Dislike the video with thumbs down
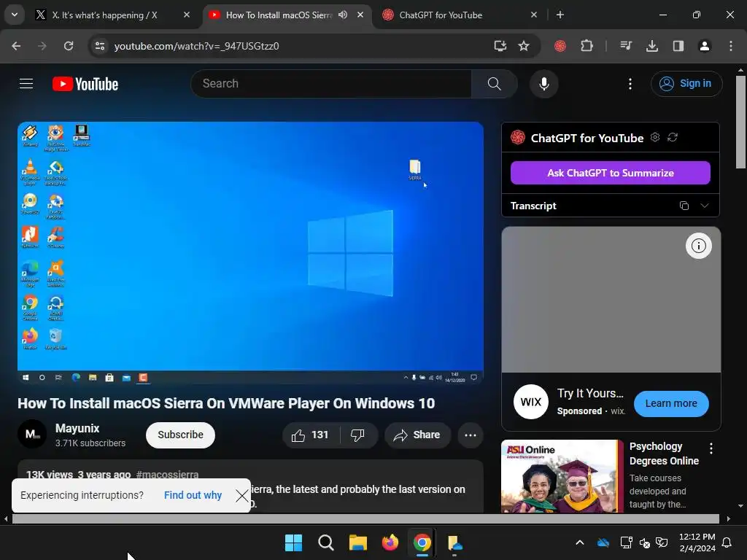Screen dimensions: 747x560 click(357, 435)
